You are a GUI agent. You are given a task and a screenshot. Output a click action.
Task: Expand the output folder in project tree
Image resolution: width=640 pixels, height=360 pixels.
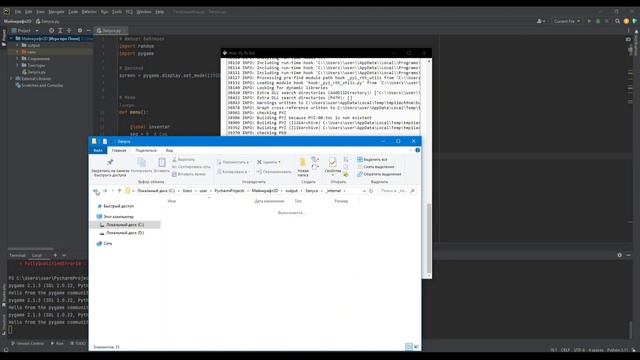tap(17, 45)
